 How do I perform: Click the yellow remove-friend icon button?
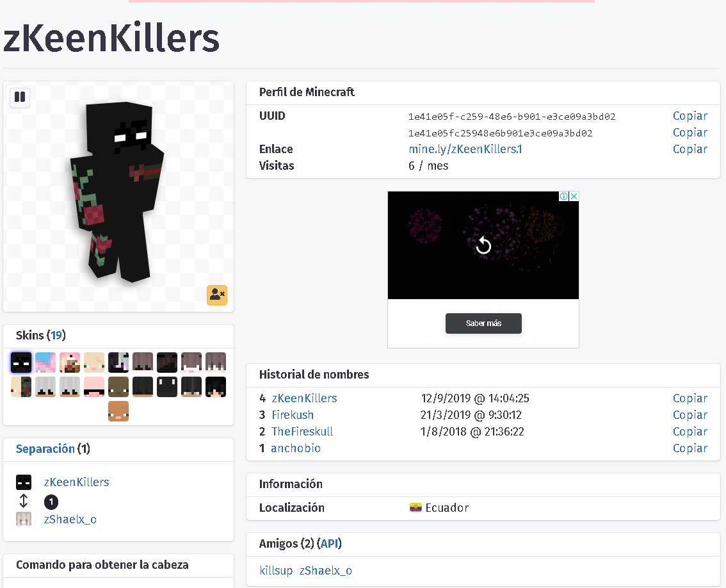(x=216, y=295)
